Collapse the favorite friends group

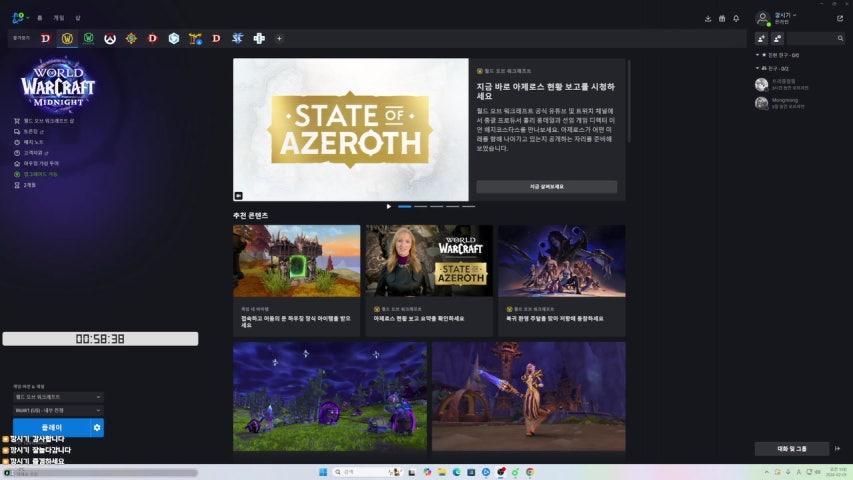pyautogui.click(x=759, y=54)
